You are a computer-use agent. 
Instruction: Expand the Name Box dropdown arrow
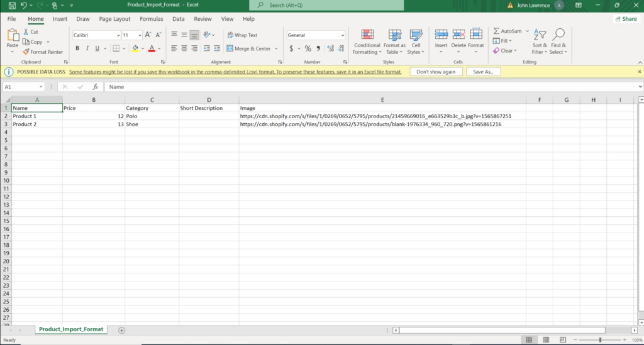(x=42, y=87)
